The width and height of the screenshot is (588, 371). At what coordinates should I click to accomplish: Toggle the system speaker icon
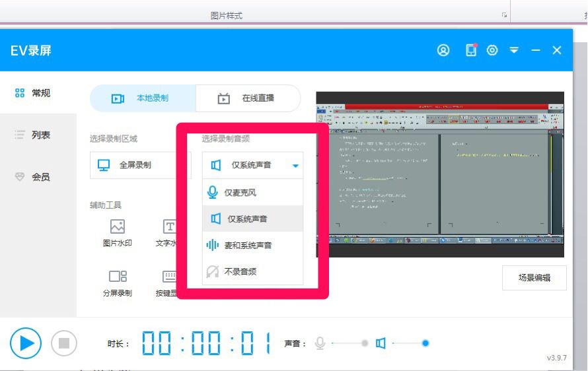381,343
